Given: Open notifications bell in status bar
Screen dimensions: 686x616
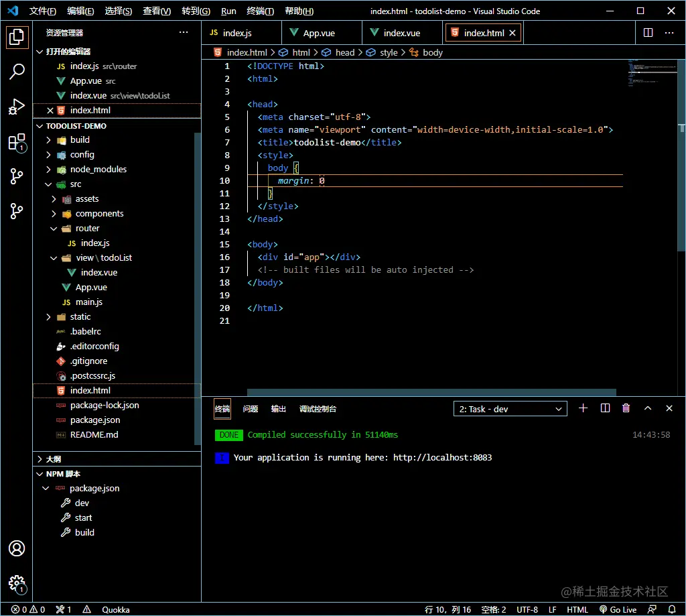Looking at the screenshot, I should (x=672, y=609).
